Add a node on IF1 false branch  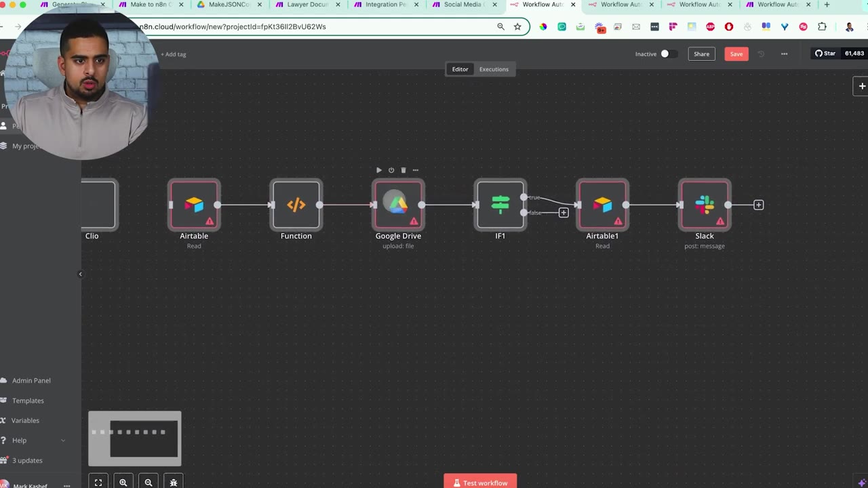[x=564, y=213]
